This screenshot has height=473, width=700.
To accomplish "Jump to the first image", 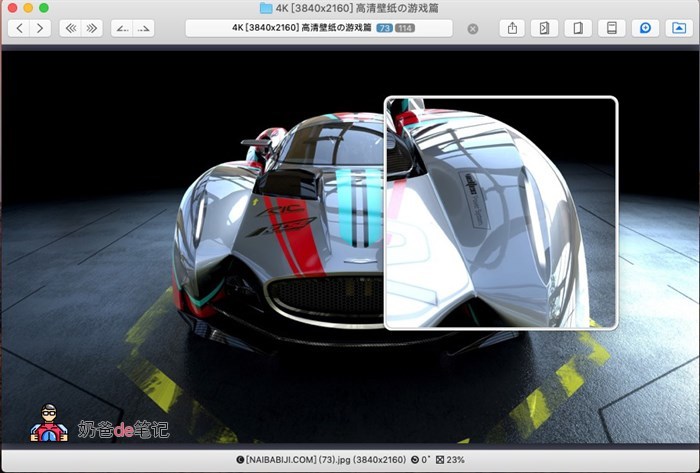I will click(71, 28).
